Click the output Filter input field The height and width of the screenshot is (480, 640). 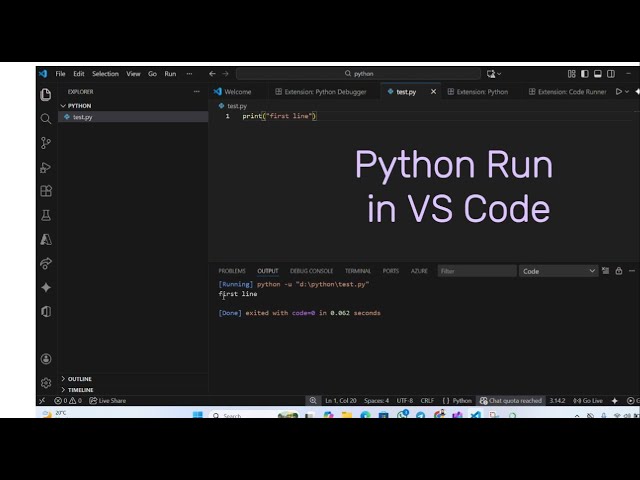point(477,271)
